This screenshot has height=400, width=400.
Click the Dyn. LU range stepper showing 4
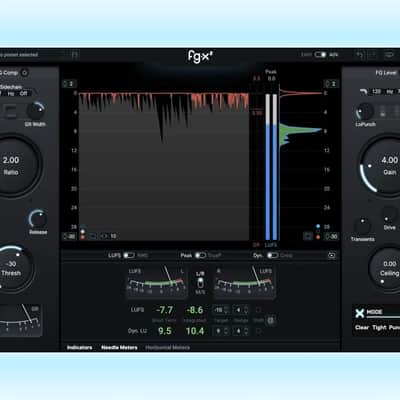point(241,331)
